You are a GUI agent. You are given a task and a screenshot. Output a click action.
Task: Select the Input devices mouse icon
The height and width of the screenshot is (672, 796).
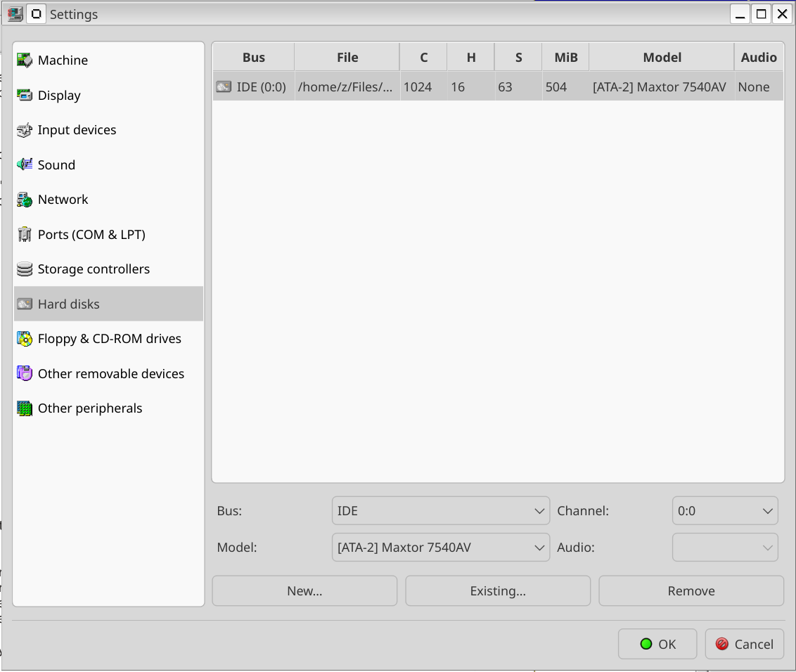pos(25,130)
